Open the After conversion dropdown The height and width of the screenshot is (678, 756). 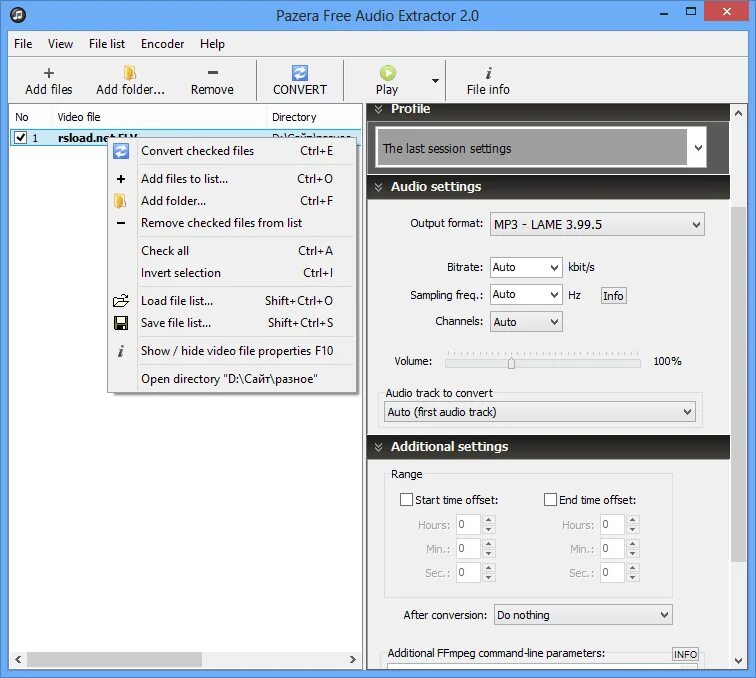coord(583,615)
